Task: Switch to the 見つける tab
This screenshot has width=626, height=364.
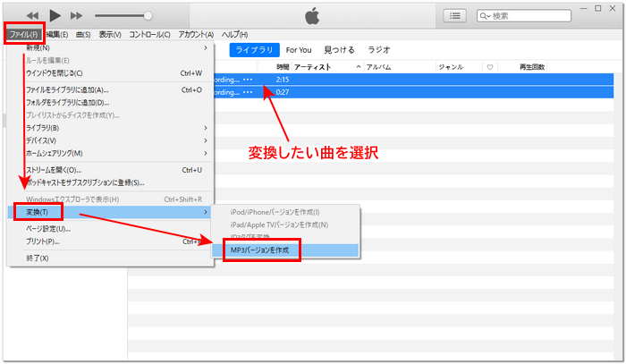Action: pos(339,50)
